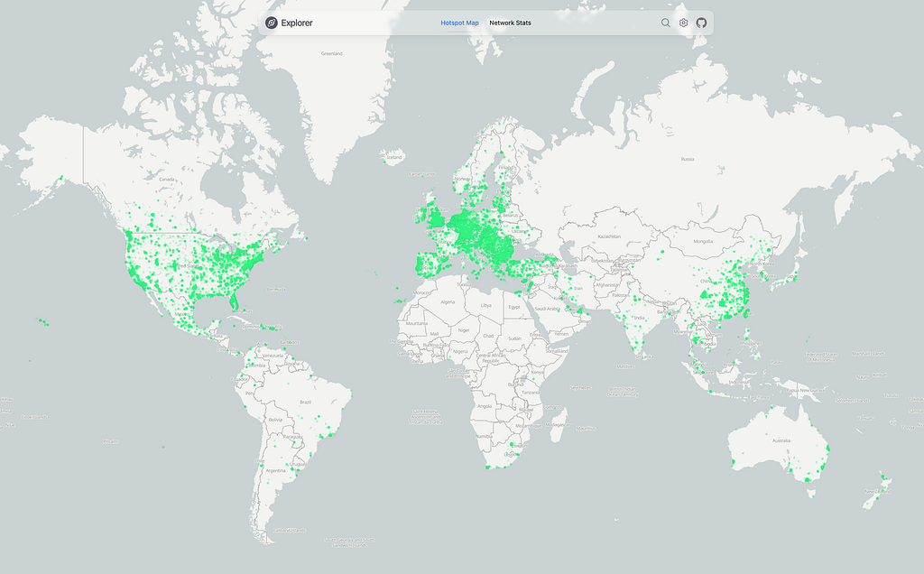This screenshot has width=924, height=574.
Task: Click the Explorer compass logo icon
Action: (x=272, y=23)
